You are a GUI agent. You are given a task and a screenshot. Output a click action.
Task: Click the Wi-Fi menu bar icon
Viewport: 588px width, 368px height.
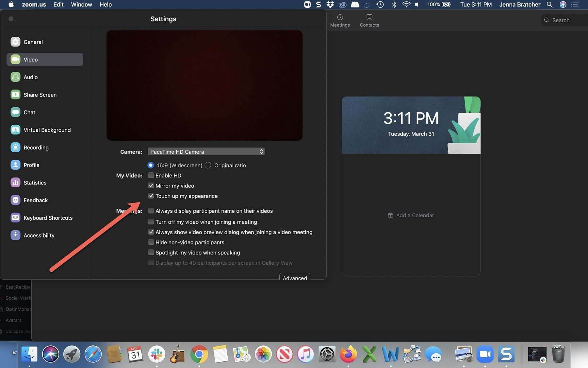406,5
